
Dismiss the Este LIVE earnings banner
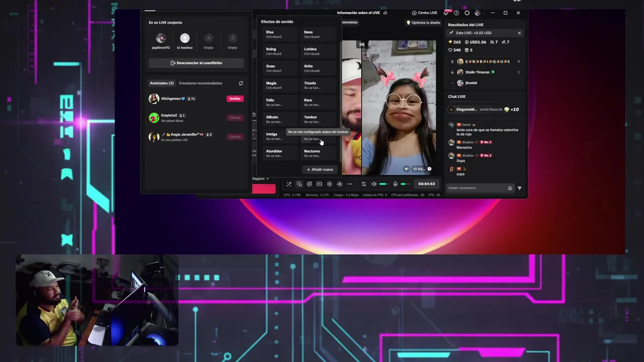pos(519,33)
